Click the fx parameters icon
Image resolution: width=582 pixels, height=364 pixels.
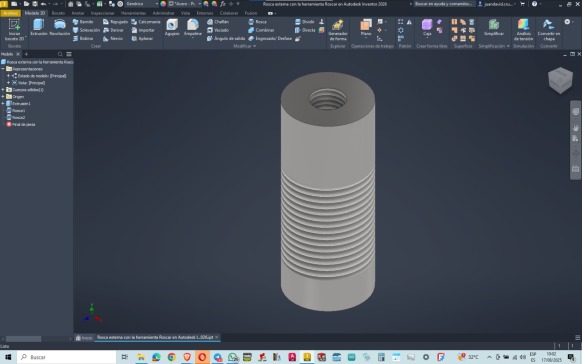223,4
